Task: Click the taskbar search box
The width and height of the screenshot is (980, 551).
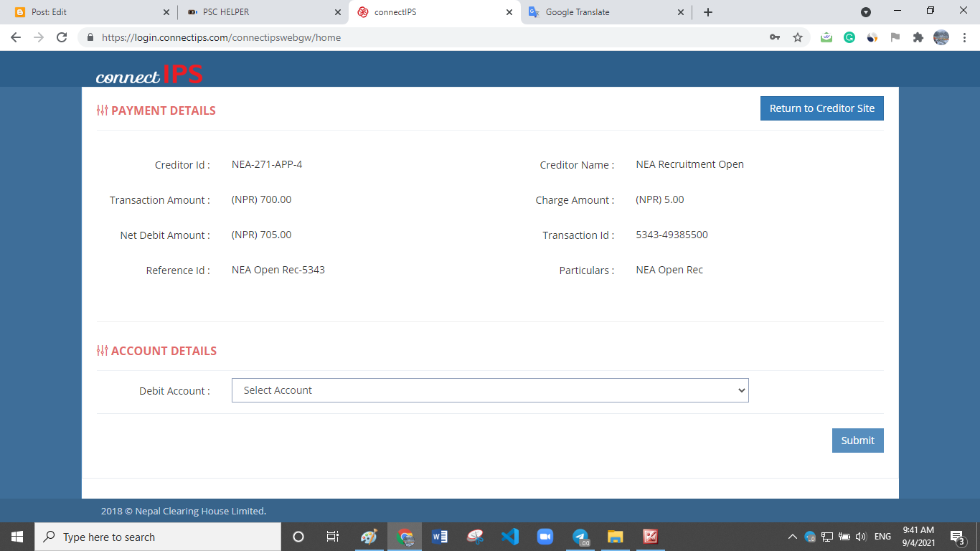Action: pos(158,537)
